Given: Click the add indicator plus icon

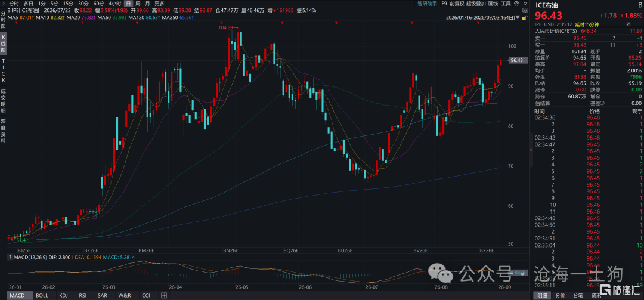Looking at the screenshot, I should click(164, 295).
